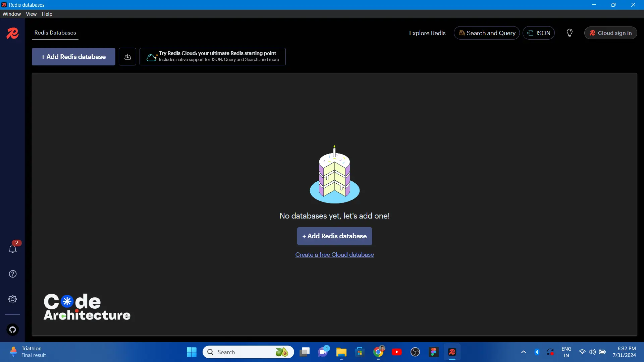644x362 pixels.
Task: Open the clock showing 6:32 PM
Action: pos(624,352)
